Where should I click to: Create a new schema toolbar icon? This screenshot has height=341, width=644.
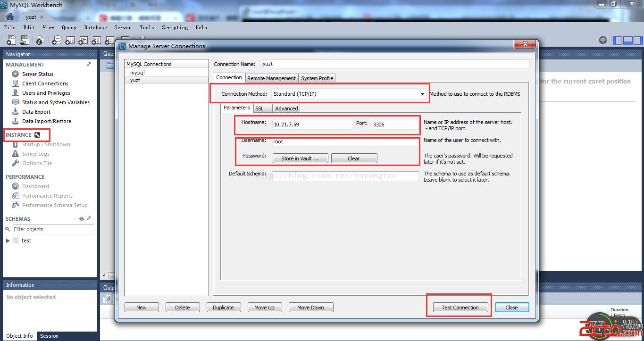[57, 41]
